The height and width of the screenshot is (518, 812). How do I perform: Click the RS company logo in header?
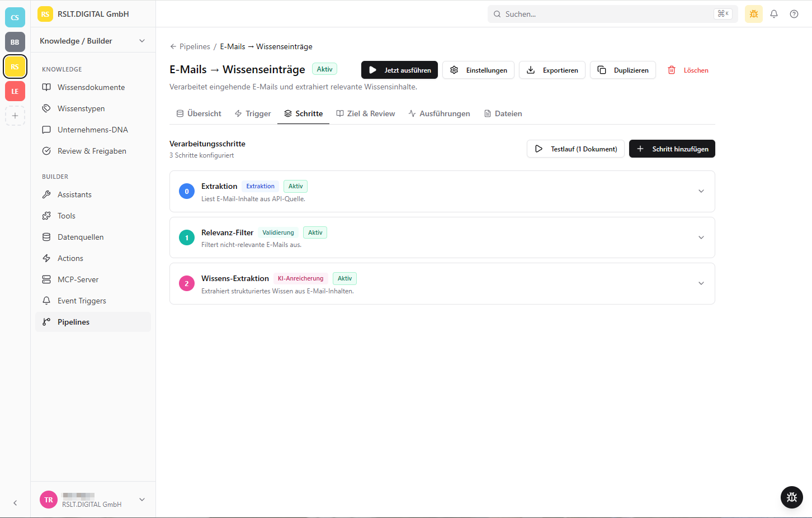[45, 14]
